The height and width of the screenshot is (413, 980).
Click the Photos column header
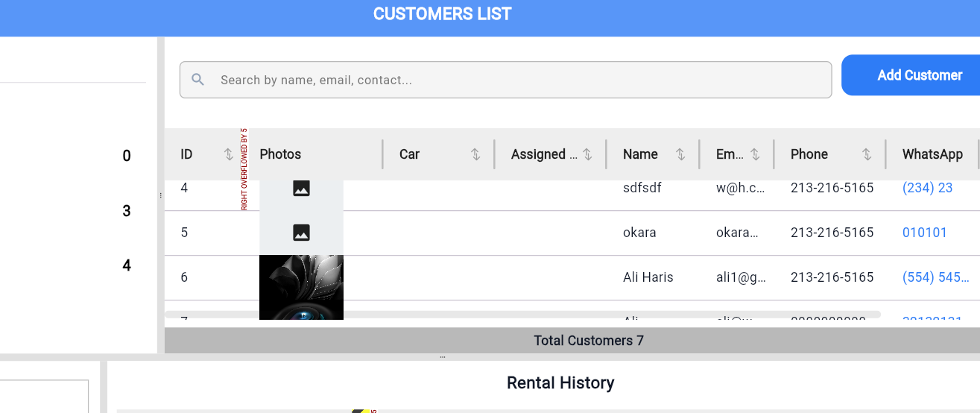point(280,154)
